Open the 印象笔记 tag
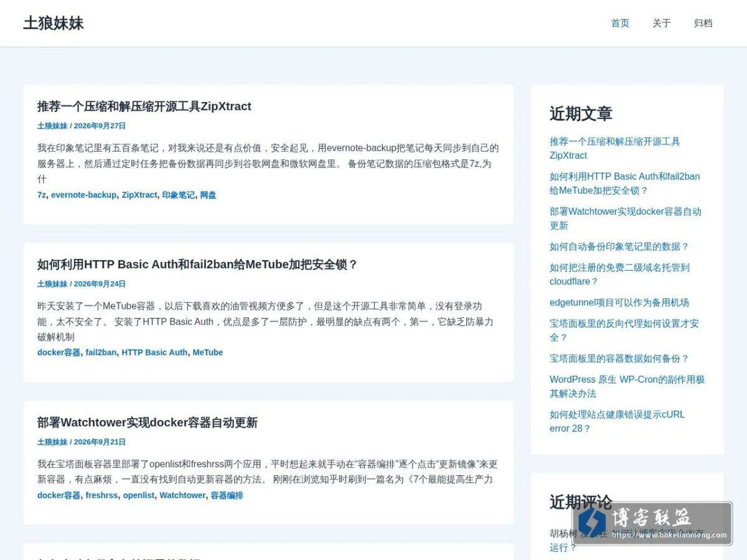Viewport: 747px width, 560px height. click(178, 195)
